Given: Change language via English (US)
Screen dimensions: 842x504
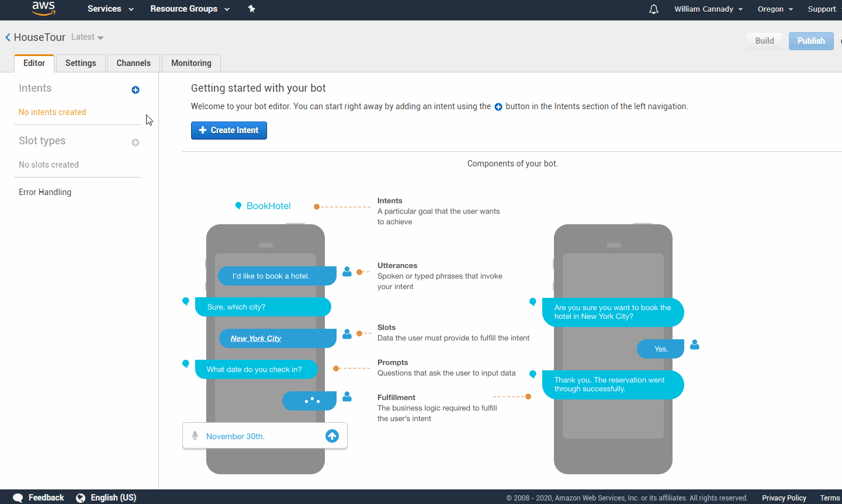Looking at the screenshot, I should (113, 498).
